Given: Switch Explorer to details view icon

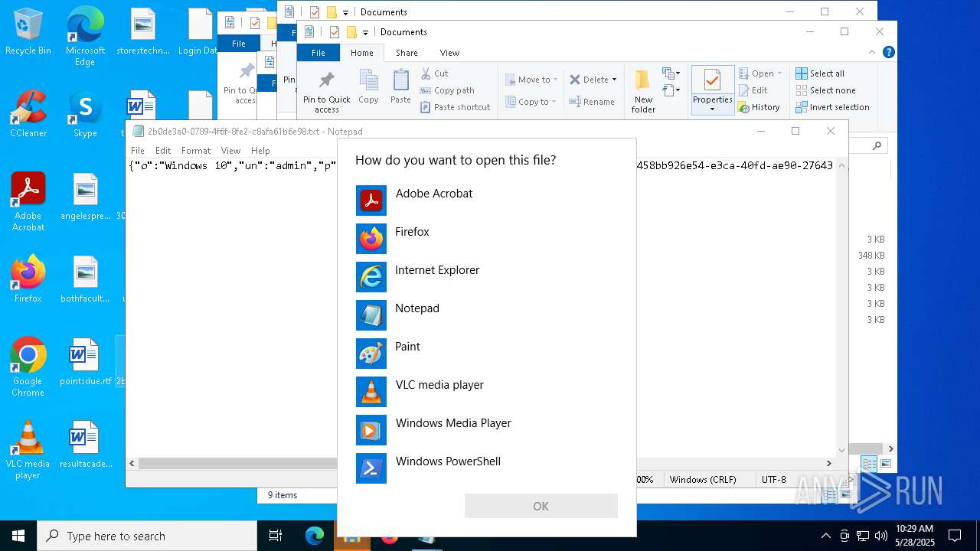Looking at the screenshot, I should point(869,464).
